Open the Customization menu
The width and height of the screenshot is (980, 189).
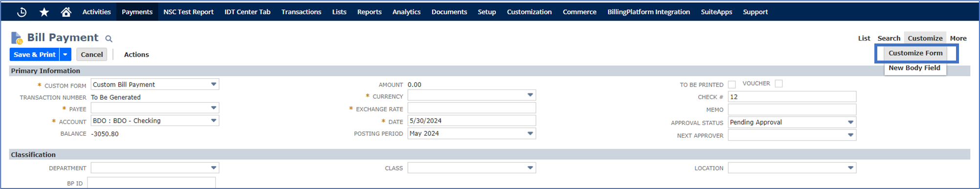tap(529, 12)
